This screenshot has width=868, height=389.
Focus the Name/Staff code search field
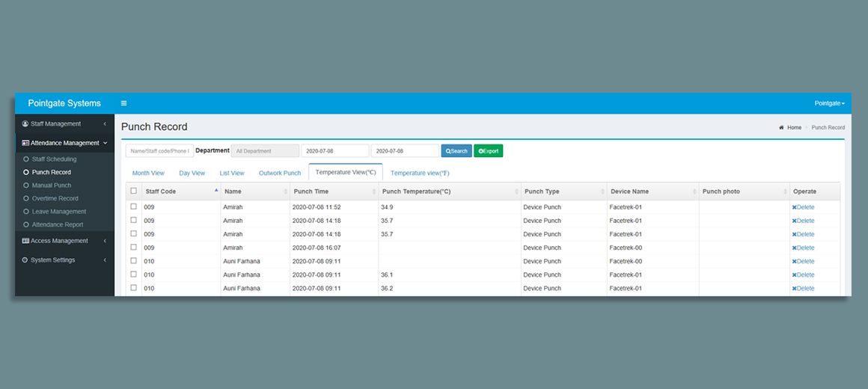[160, 150]
